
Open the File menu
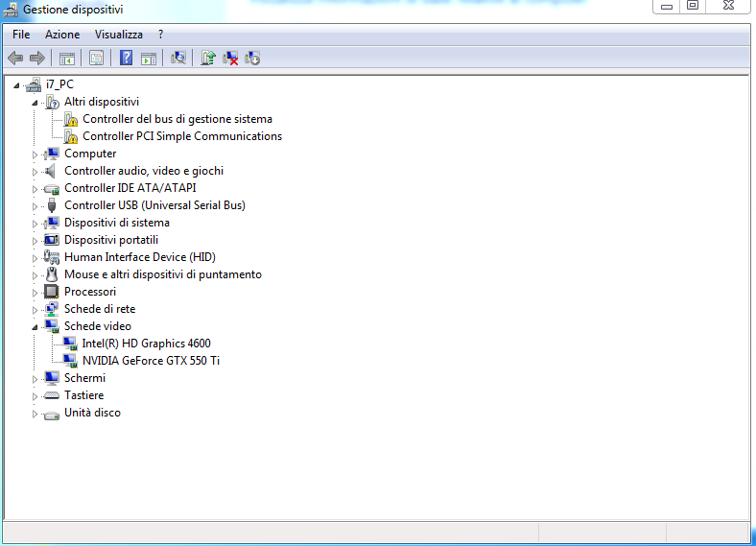tap(21, 35)
